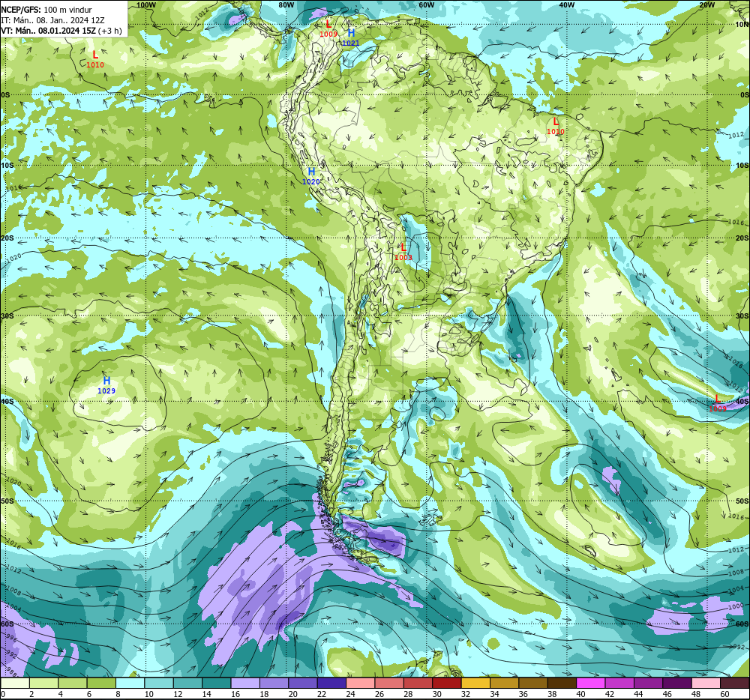This screenshot has width=750, height=700.
Task: Pick the red 28–30 legend swatch
Action: [x=418, y=683]
